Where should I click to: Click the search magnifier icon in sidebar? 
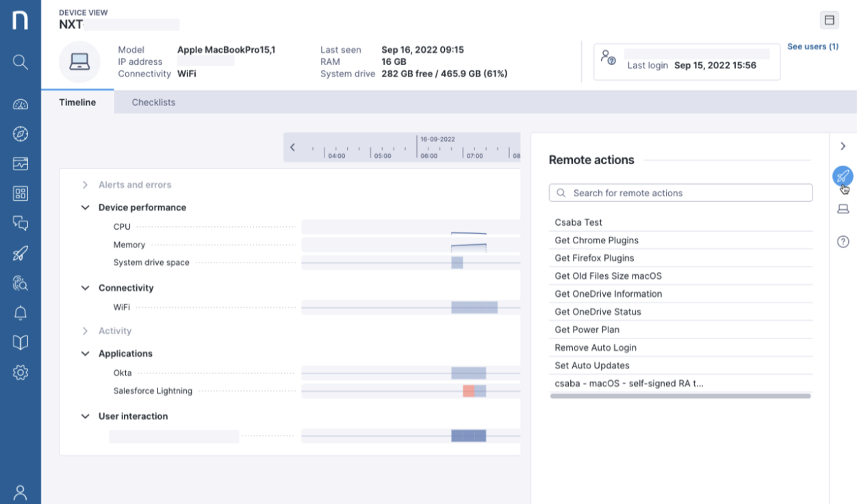21,62
